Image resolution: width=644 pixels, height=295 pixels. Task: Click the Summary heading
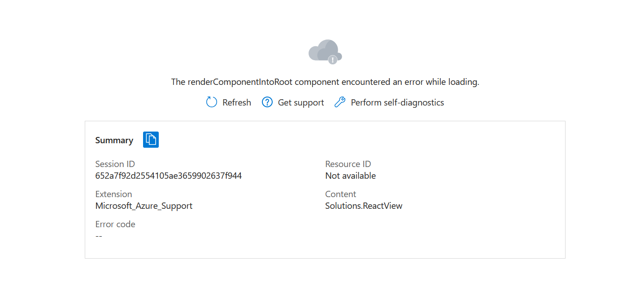pyautogui.click(x=114, y=140)
